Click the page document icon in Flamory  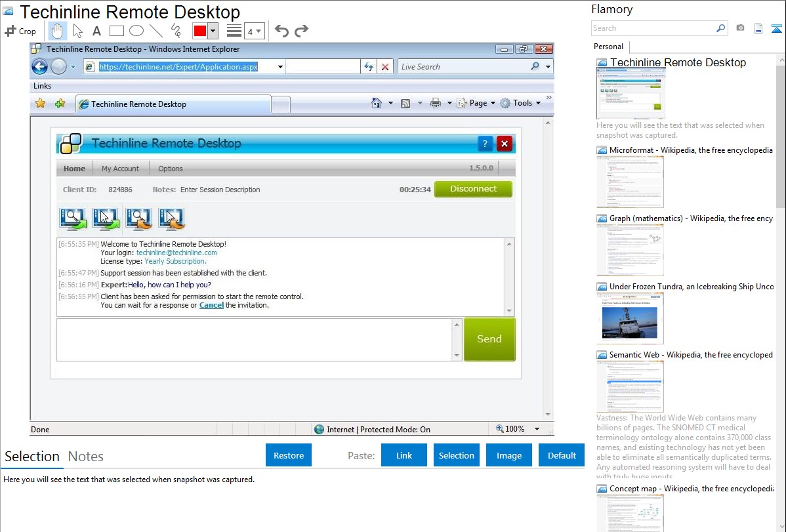click(758, 28)
